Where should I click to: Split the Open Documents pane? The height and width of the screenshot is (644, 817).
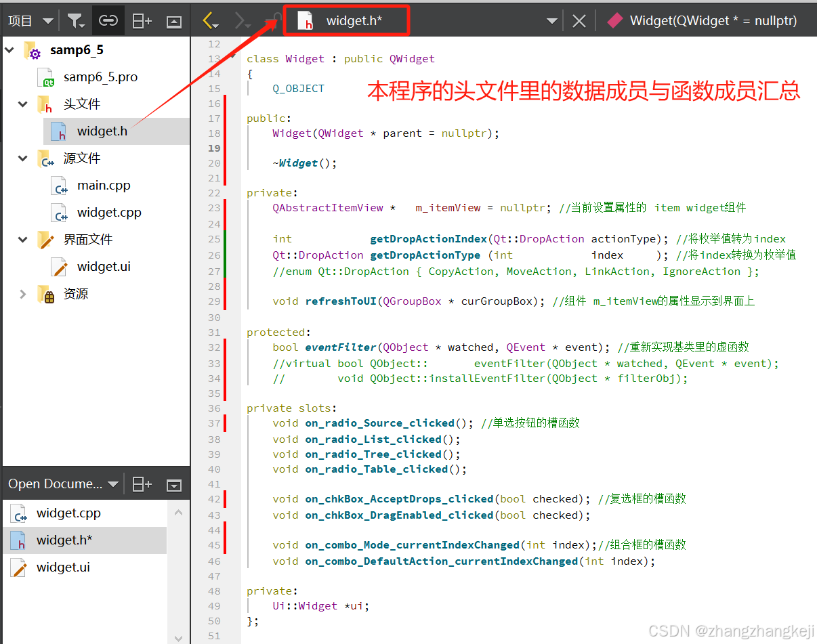(142, 484)
